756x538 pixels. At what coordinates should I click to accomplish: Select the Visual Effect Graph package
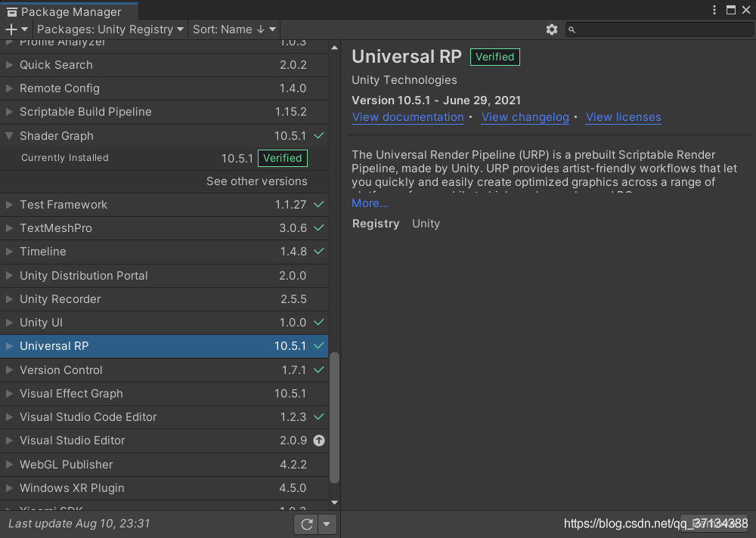164,394
